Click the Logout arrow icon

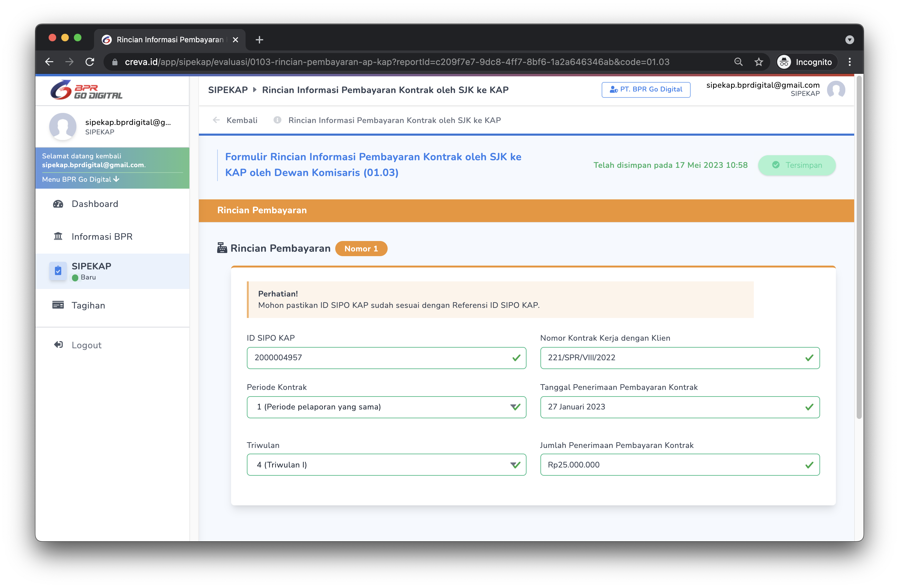coord(58,344)
